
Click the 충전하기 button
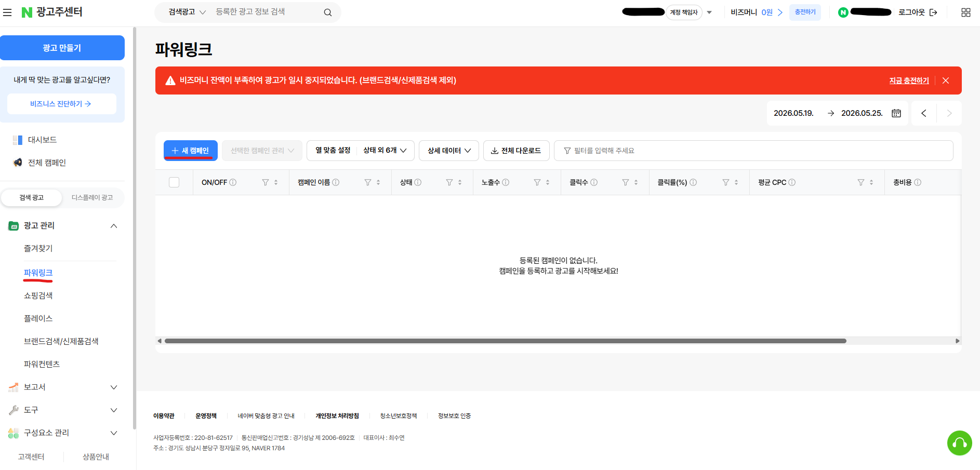point(805,12)
